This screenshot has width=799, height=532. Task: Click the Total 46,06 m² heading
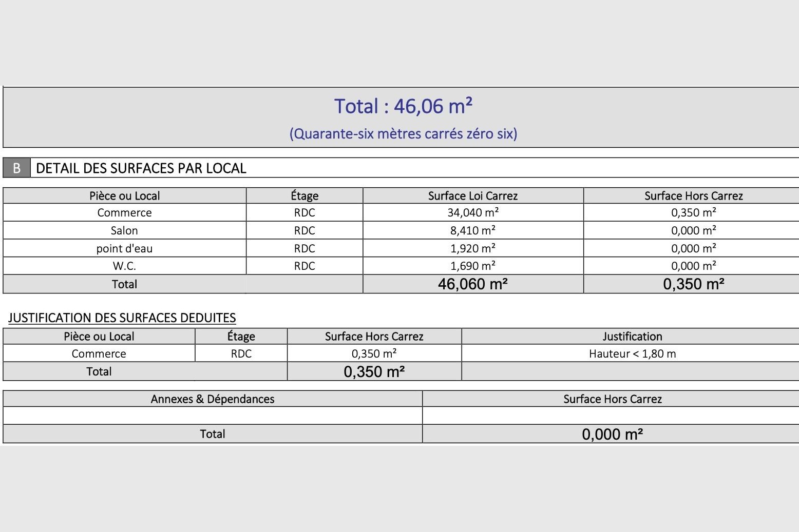coord(403,106)
